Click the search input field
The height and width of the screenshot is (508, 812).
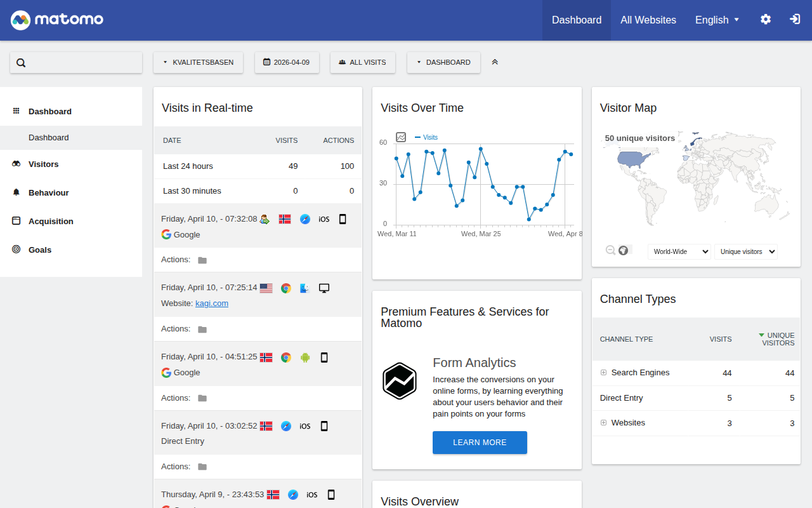(x=76, y=62)
